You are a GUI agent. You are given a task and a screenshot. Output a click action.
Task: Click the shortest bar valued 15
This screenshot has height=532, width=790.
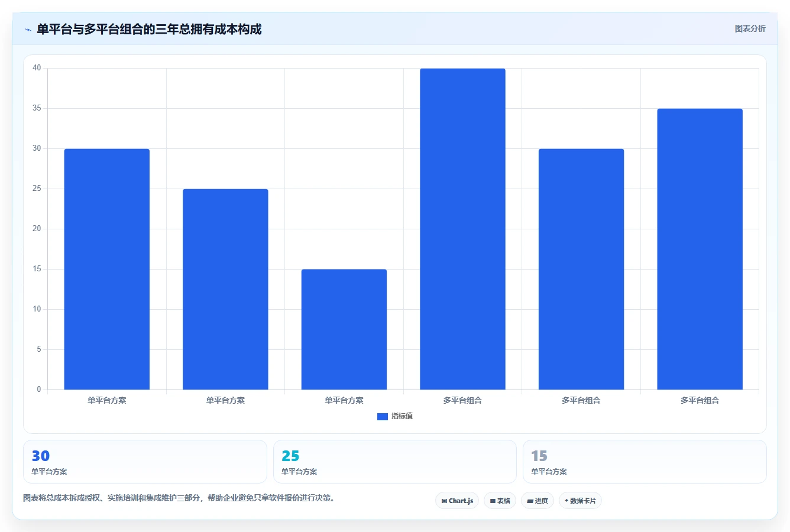coord(344,329)
